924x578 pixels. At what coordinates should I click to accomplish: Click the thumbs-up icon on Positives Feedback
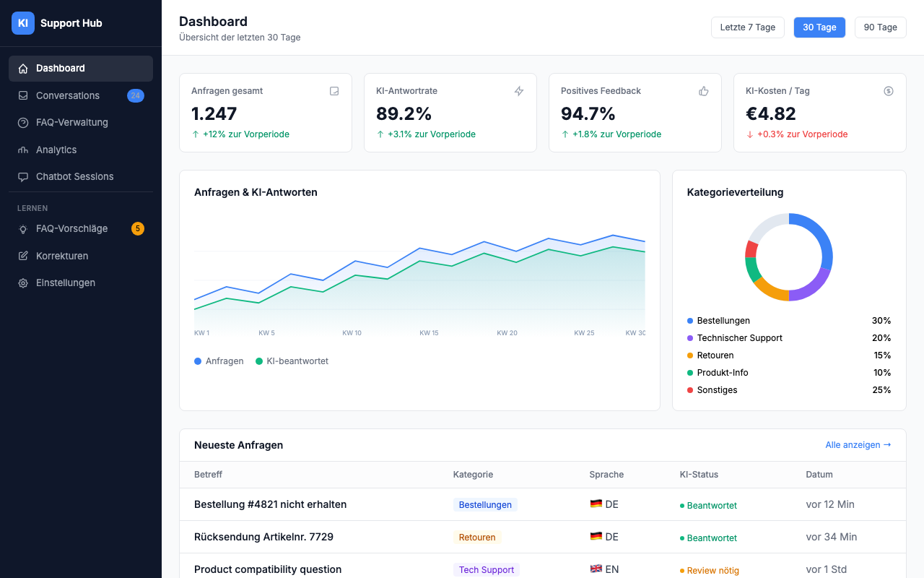point(704,91)
